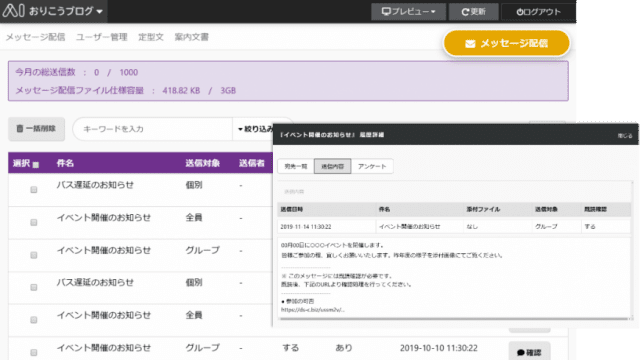The height and width of the screenshot is (360, 640).
Task: Click the 今月の総送信数 0 / 1000 text
Action: (x=77, y=72)
